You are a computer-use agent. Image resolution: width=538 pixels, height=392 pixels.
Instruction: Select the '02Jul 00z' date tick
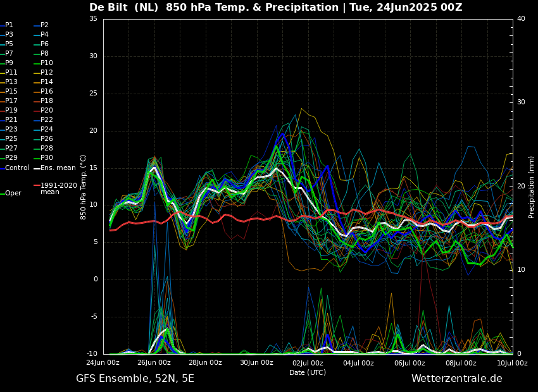tap(308, 363)
